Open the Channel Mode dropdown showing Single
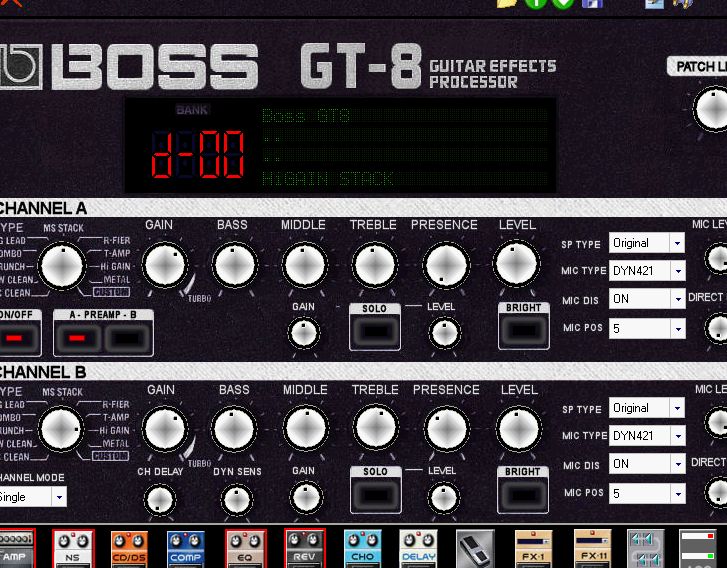 pyautogui.click(x=32, y=497)
